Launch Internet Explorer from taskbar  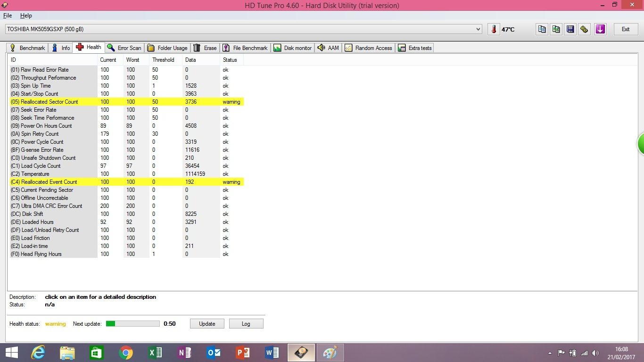coord(38,353)
